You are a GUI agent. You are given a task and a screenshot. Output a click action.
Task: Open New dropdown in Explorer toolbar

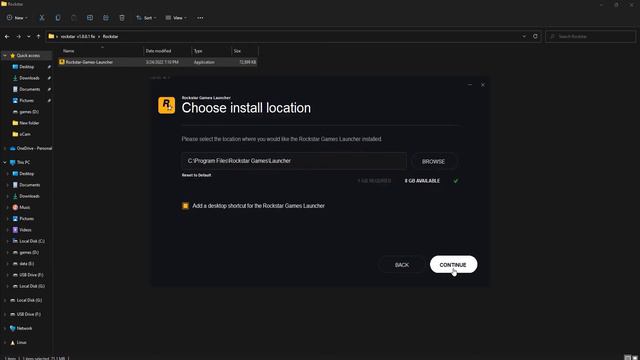17,18
